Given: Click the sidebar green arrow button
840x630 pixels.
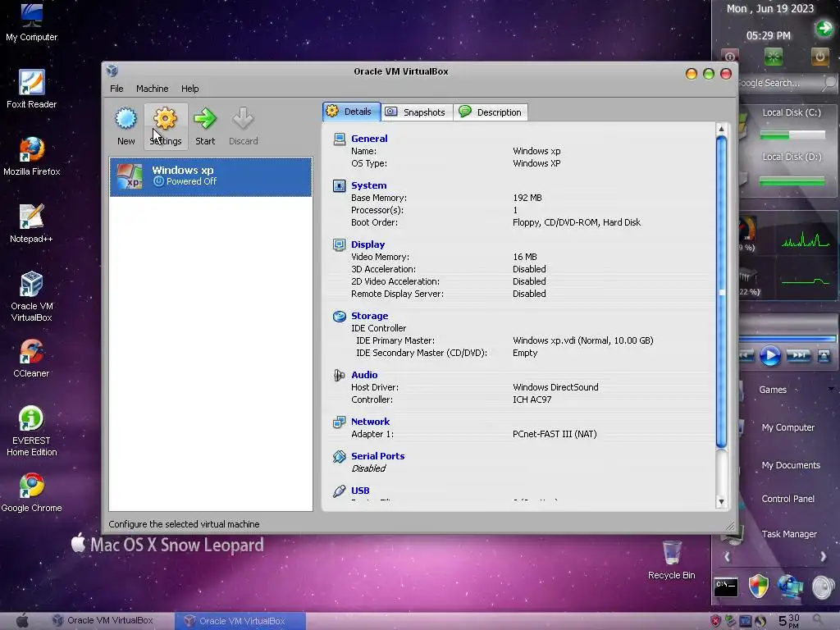Looking at the screenshot, I should pyautogui.click(x=824, y=29).
